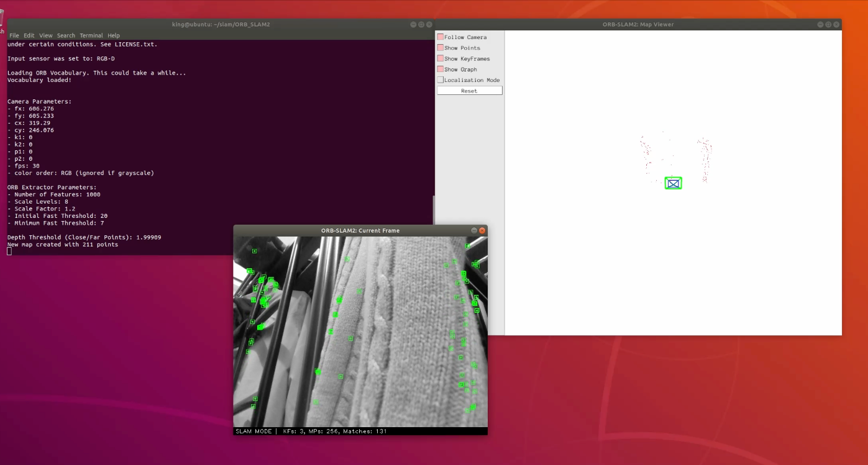Click 'Input sensor was set to: RGB-D'

point(61,58)
